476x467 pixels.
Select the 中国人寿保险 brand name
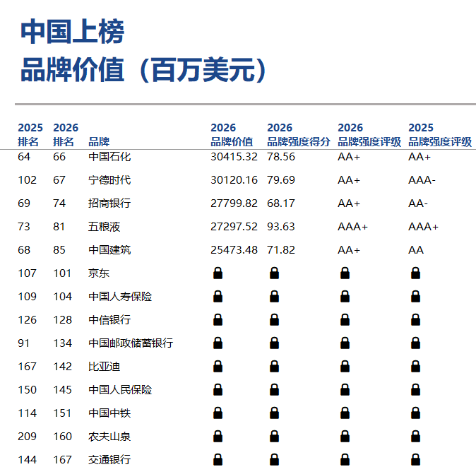pos(120,296)
